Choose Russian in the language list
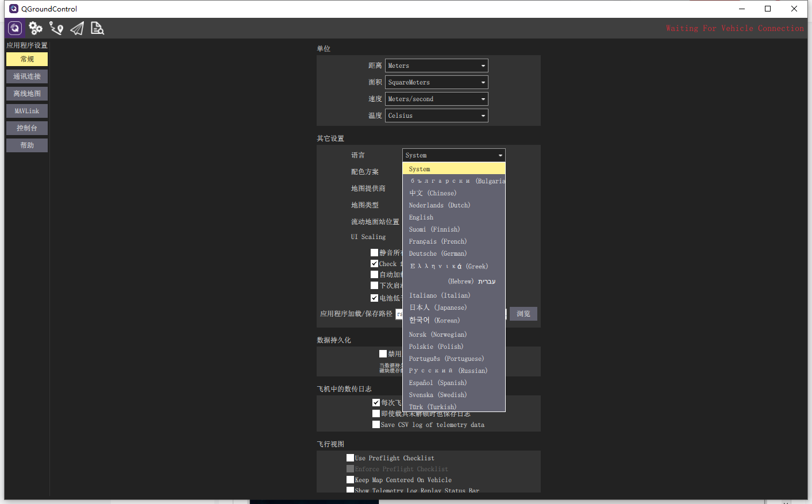The height and width of the screenshot is (504, 812). click(454, 371)
